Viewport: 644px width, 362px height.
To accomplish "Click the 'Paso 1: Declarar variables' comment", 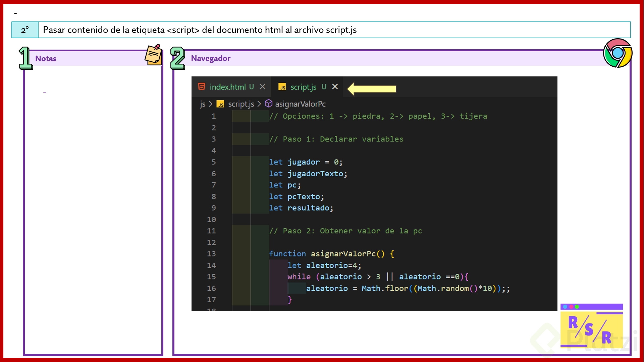I will pos(336,139).
